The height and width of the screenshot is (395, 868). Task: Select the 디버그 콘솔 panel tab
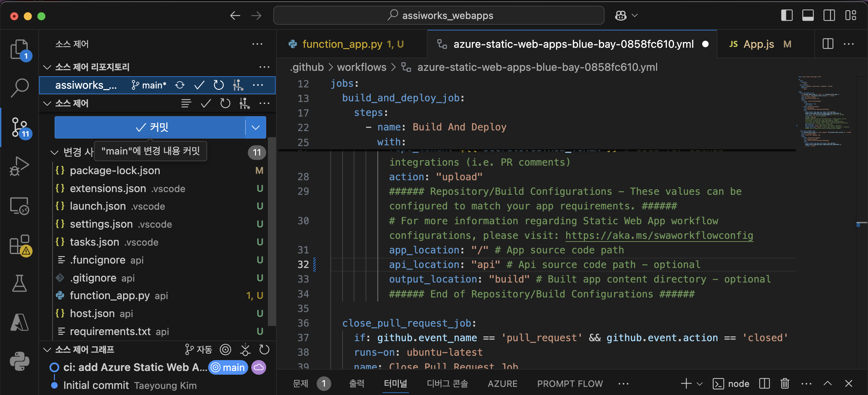coord(447,383)
